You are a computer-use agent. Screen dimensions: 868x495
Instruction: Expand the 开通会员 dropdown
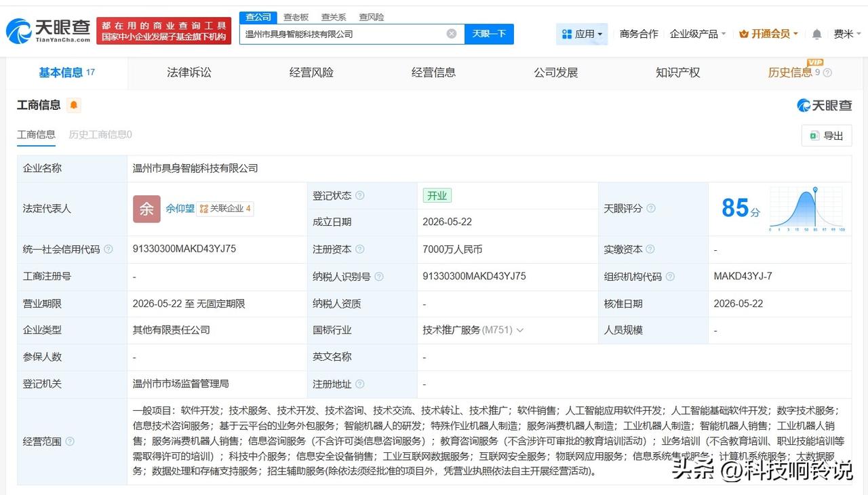tap(769, 34)
